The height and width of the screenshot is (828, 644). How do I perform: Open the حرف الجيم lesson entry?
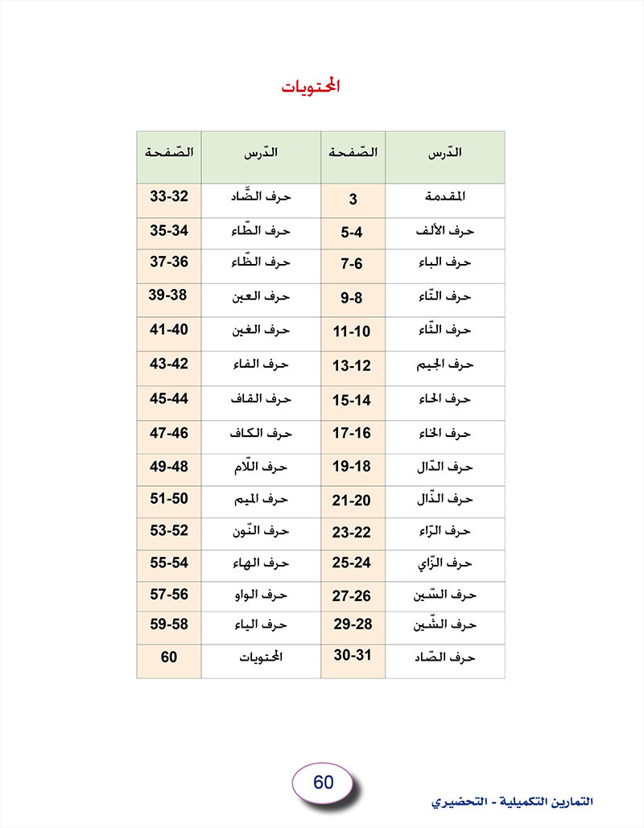pos(444,365)
